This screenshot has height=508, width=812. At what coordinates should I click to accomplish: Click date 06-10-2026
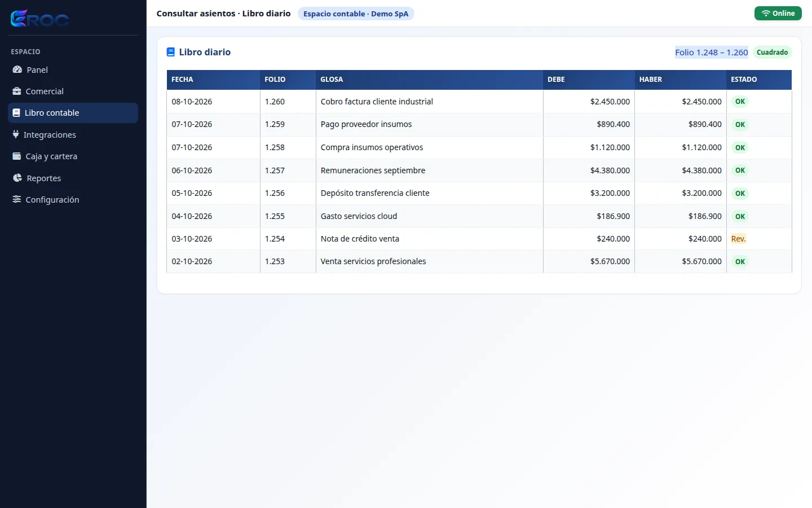192,170
